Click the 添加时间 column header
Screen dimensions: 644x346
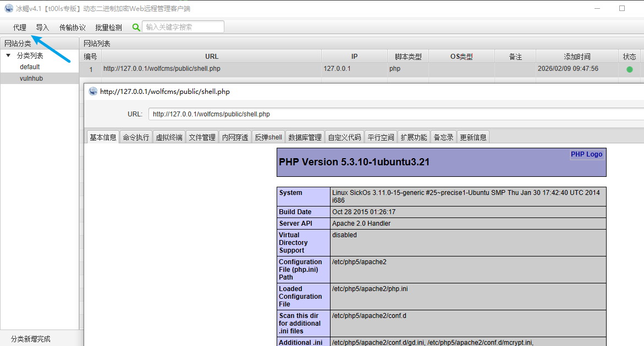click(x=577, y=57)
